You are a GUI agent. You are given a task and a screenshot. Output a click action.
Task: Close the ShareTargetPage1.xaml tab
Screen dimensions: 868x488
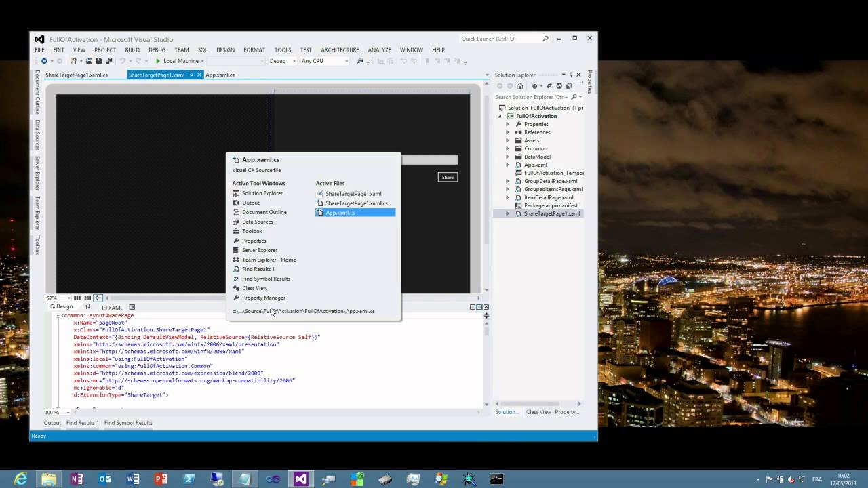[199, 75]
